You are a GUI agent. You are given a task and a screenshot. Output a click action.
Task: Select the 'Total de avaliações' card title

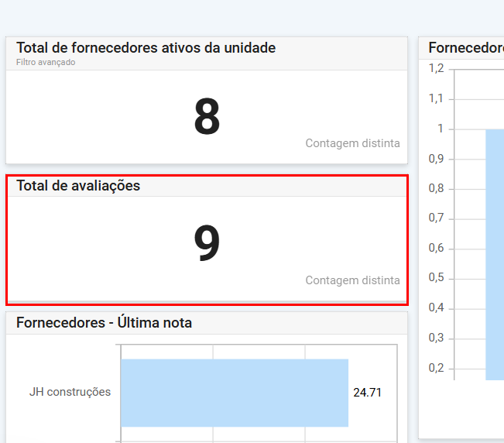[x=78, y=186]
